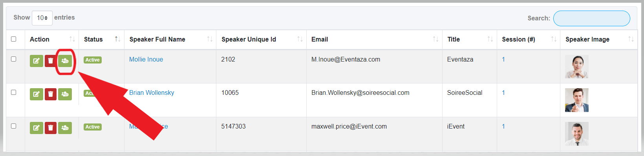Open group icon for Brian Wollensky
Image resolution: width=644 pixels, height=156 pixels.
[x=65, y=94]
